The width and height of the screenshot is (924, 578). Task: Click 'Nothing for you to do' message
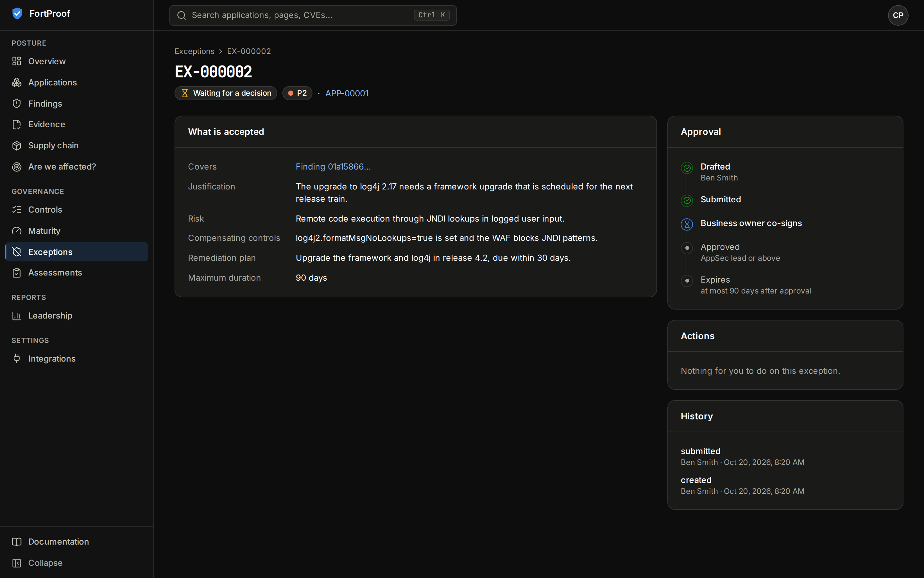(x=760, y=371)
